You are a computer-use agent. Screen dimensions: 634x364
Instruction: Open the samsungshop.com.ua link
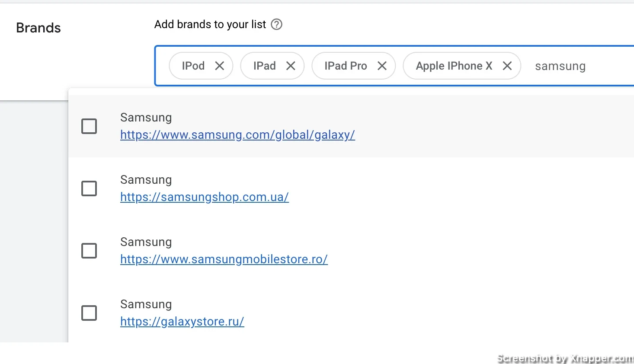tap(205, 197)
